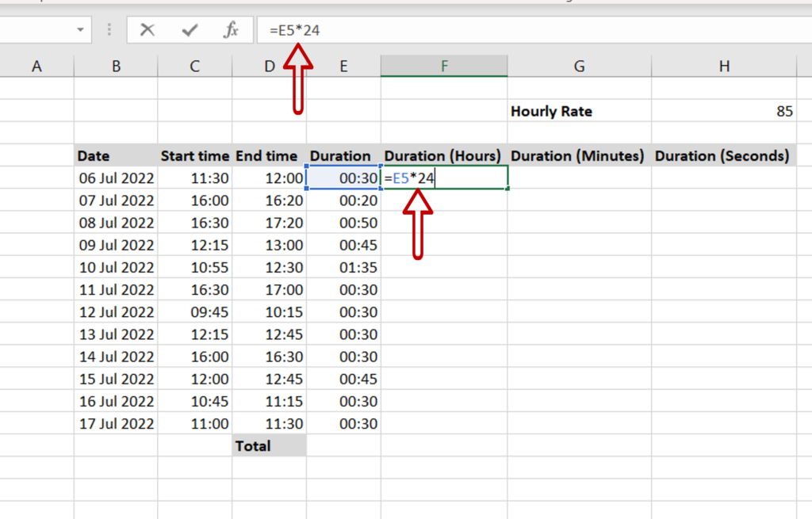Screen dimensions: 812x519
Task: Cancel the formula entry with the X icon
Action: tap(147, 30)
